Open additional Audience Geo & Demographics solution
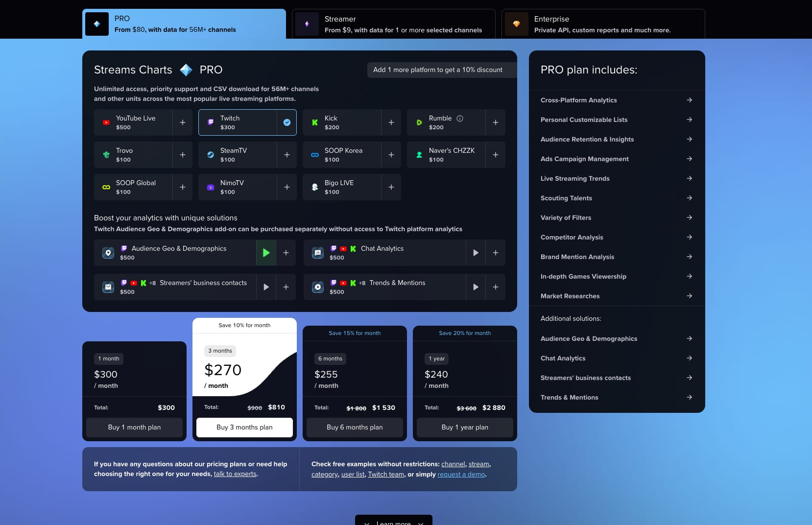812x525 pixels. (617, 338)
